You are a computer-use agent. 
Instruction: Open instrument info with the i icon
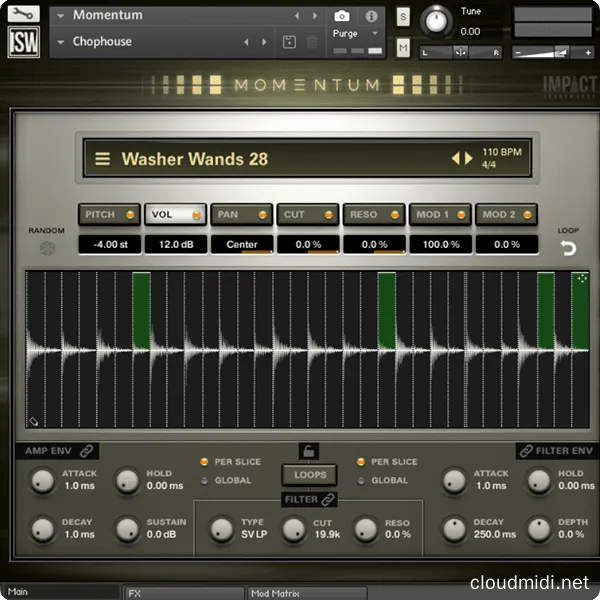[x=371, y=16]
